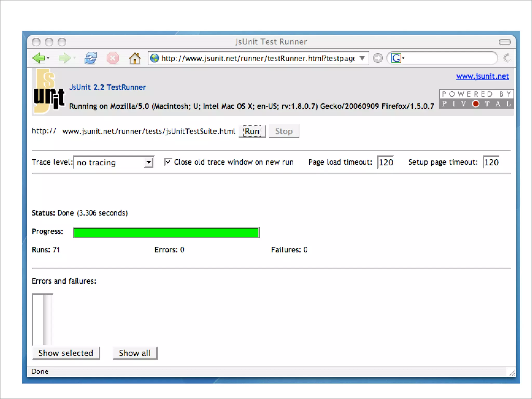This screenshot has height=399, width=532.
Task: Click the Setup page timeout field
Action: tap(491, 162)
